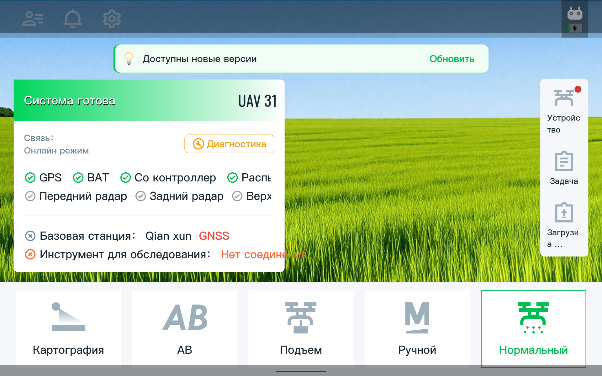Select the Картография mode
Image resolution: width=602 pixels, height=376 pixels.
pos(68,328)
